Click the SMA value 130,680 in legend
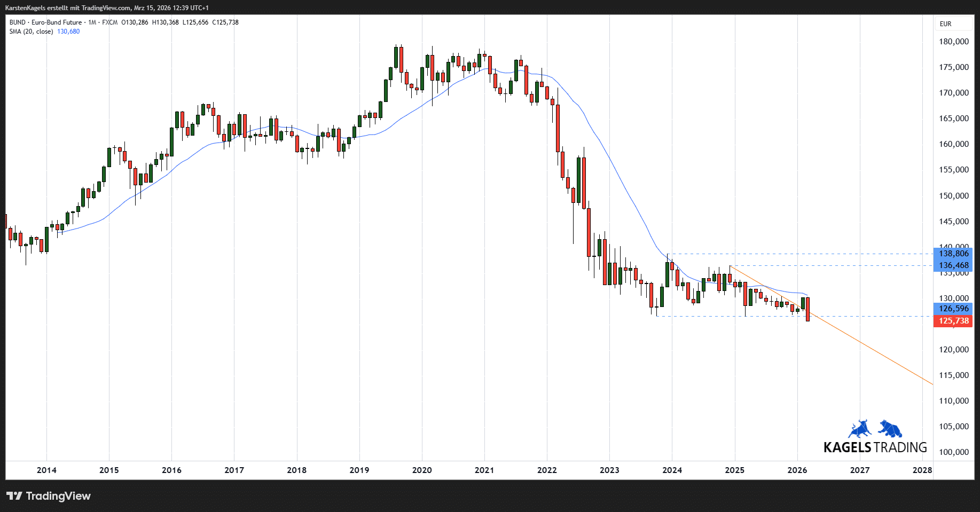This screenshot has height=512, width=980. tap(68, 31)
